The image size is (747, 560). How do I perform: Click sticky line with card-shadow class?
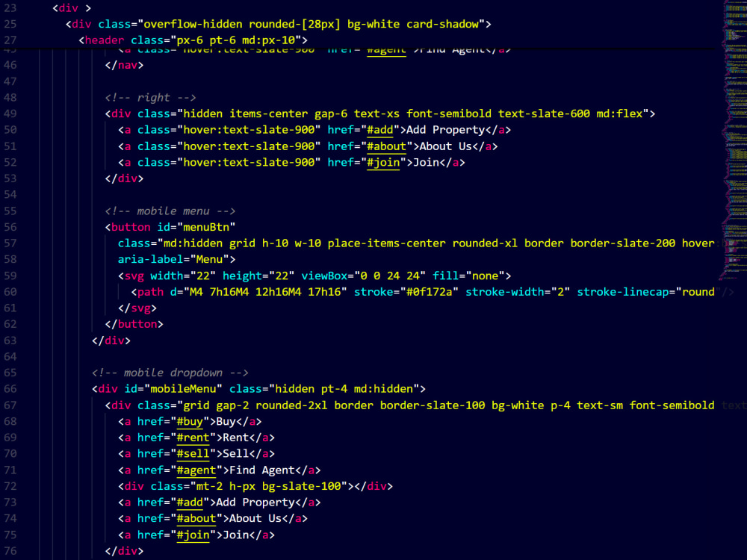(x=278, y=24)
